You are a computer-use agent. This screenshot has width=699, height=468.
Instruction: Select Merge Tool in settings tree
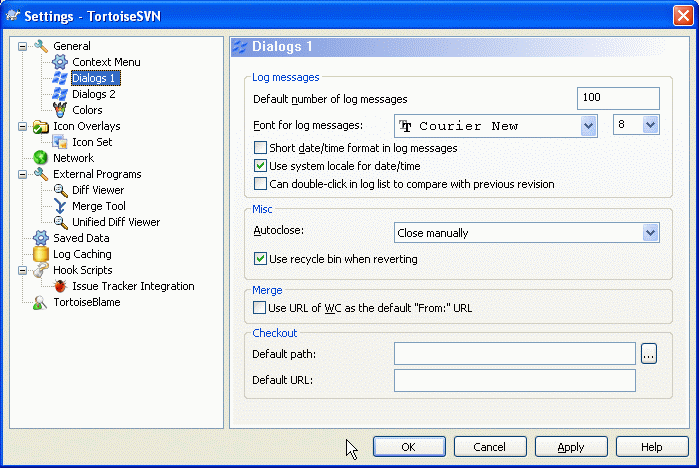99,206
